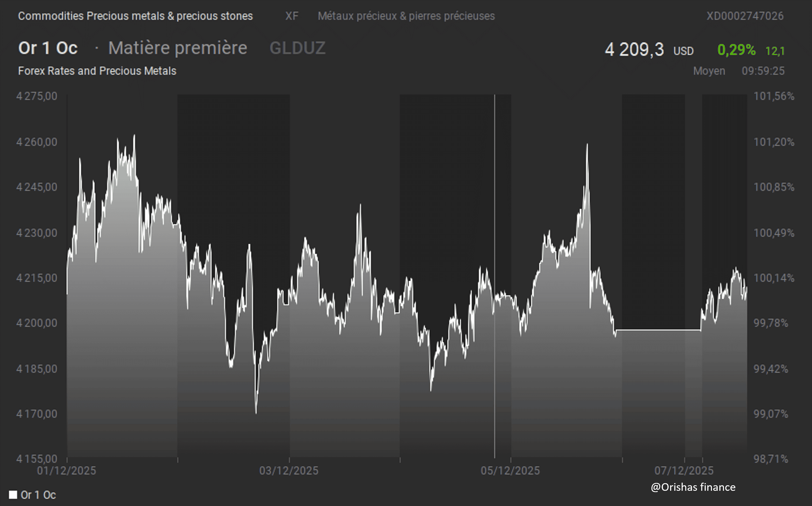
Task: Click the 'Matière première' label
Action: [x=178, y=48]
